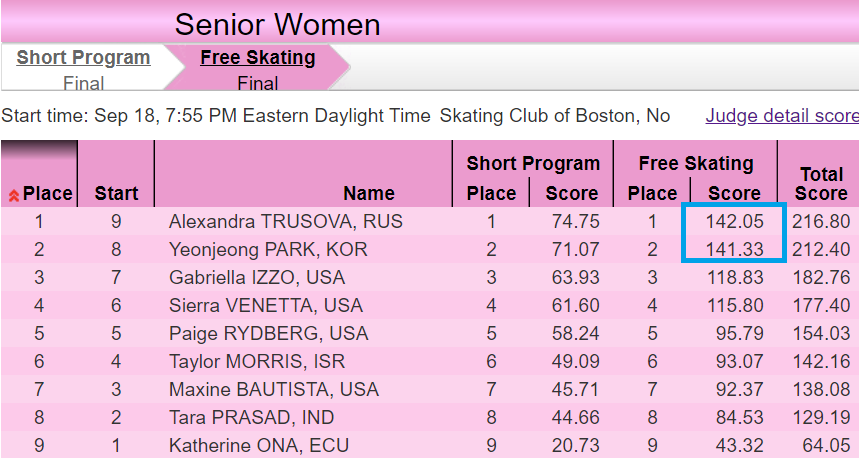Select Yeonjeong PARK, KOR name cell
Screen dimensions: 859x459
268,249
